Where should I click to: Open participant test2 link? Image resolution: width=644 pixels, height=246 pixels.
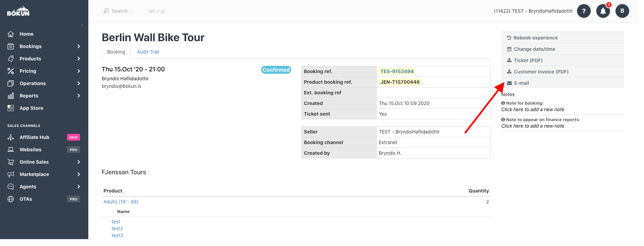pyautogui.click(x=117, y=229)
